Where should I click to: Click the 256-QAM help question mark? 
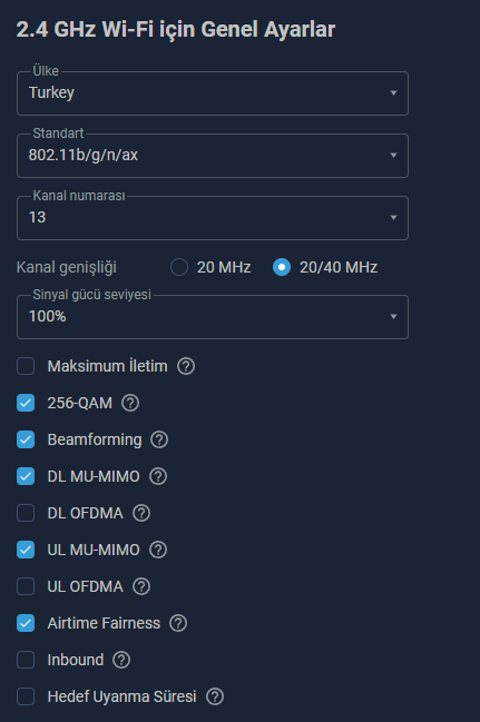pyautogui.click(x=130, y=403)
